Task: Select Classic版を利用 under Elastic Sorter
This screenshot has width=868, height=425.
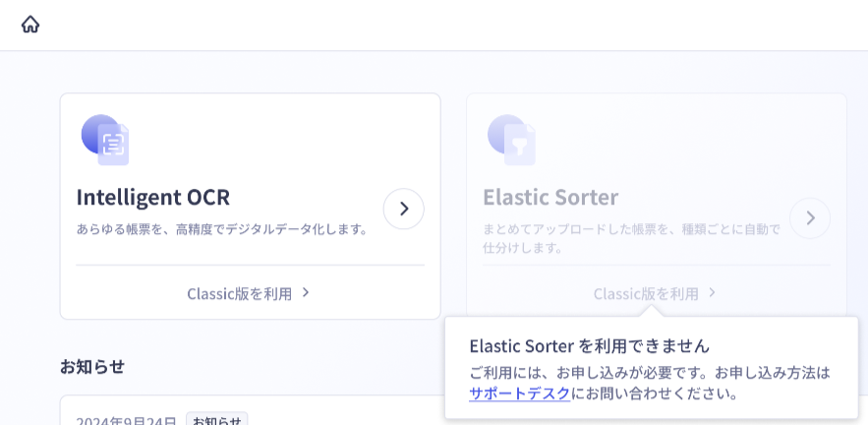Action: click(646, 293)
